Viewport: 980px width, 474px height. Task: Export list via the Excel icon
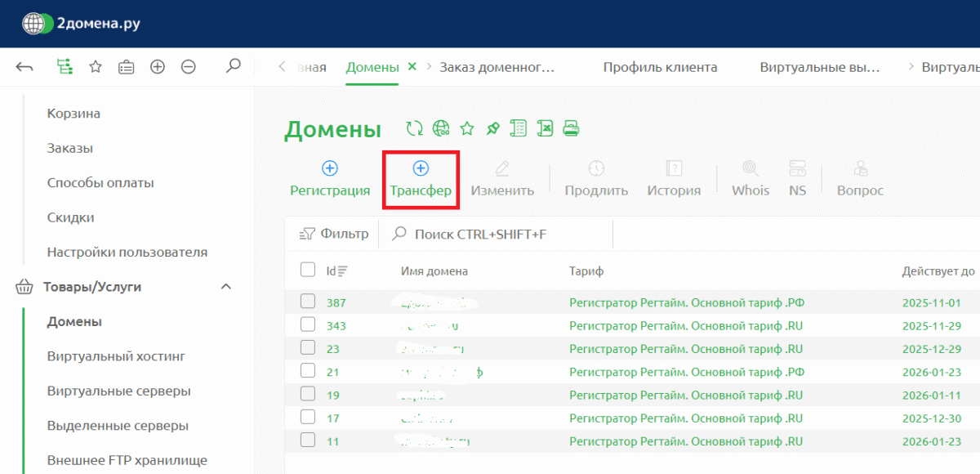545,128
